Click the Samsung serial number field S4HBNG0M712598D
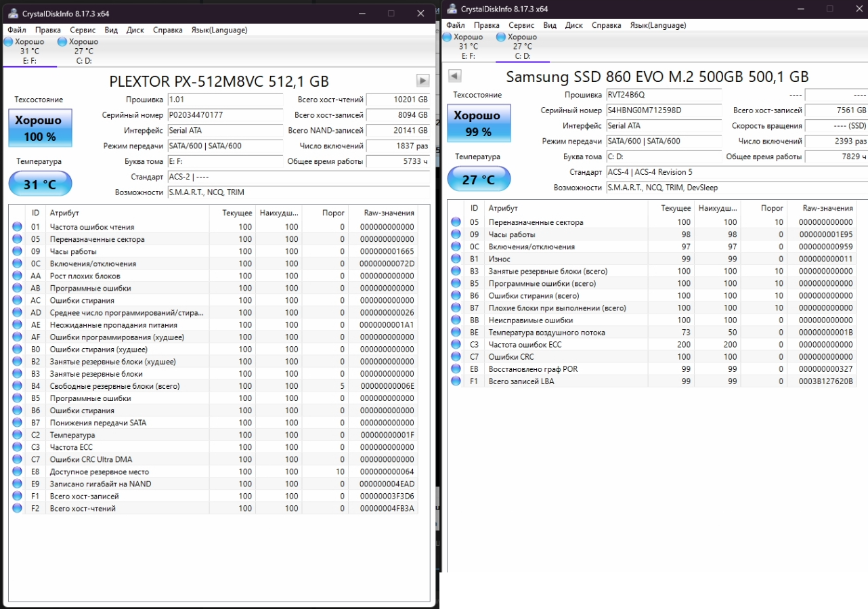Viewport: 868px width, 609px height. tap(664, 110)
